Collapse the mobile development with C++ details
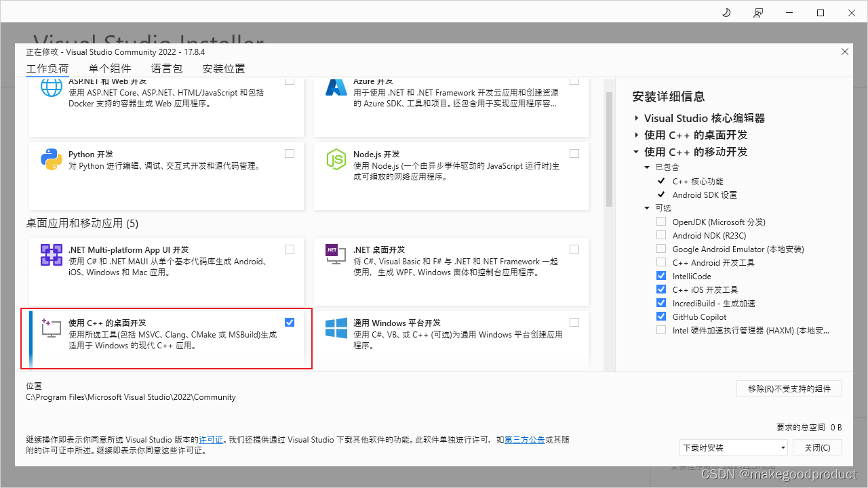Image resolution: width=868 pixels, height=488 pixels. click(637, 152)
